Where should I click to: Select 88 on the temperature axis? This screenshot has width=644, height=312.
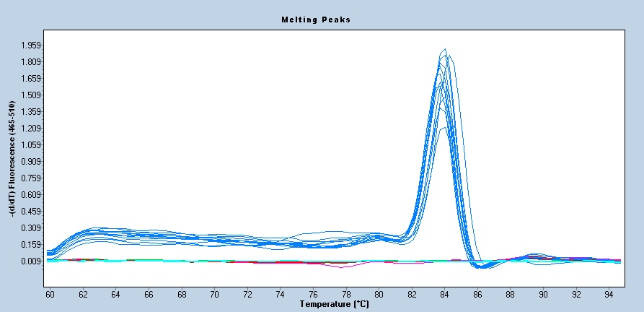pyautogui.click(x=511, y=295)
